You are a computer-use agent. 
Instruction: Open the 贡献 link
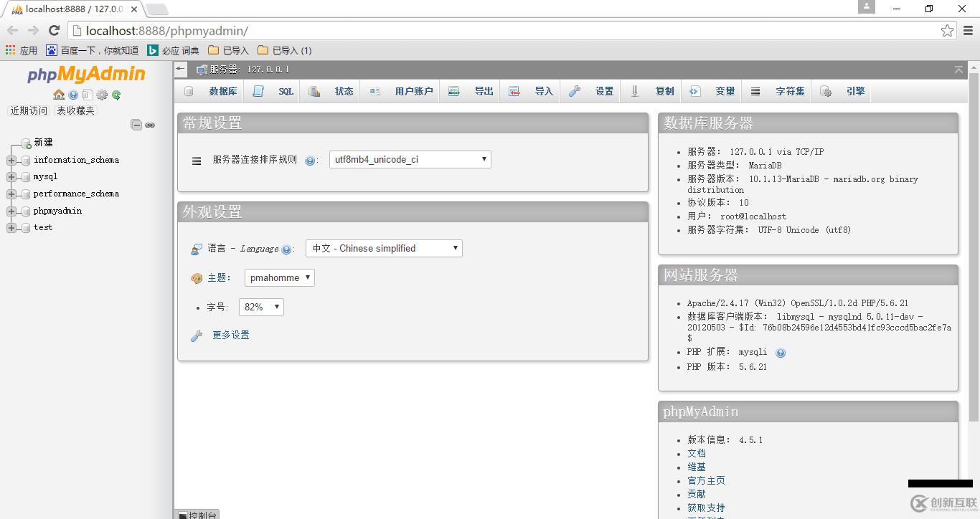697,494
